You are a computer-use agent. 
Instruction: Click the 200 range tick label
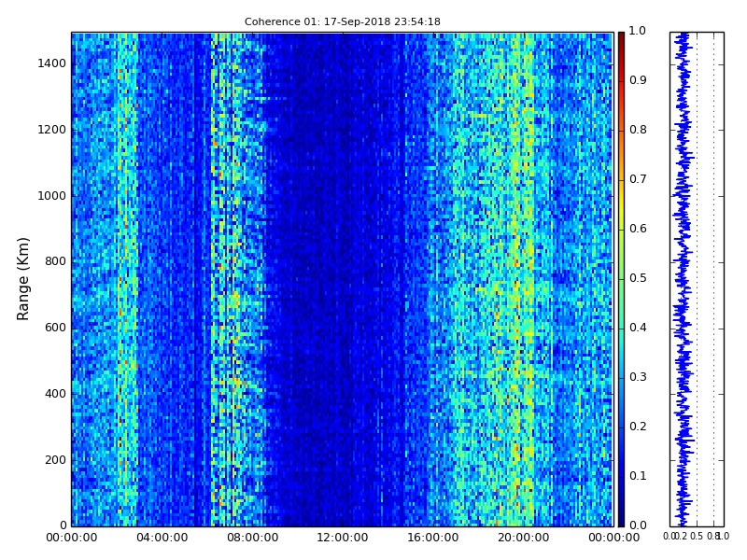(x=55, y=460)
